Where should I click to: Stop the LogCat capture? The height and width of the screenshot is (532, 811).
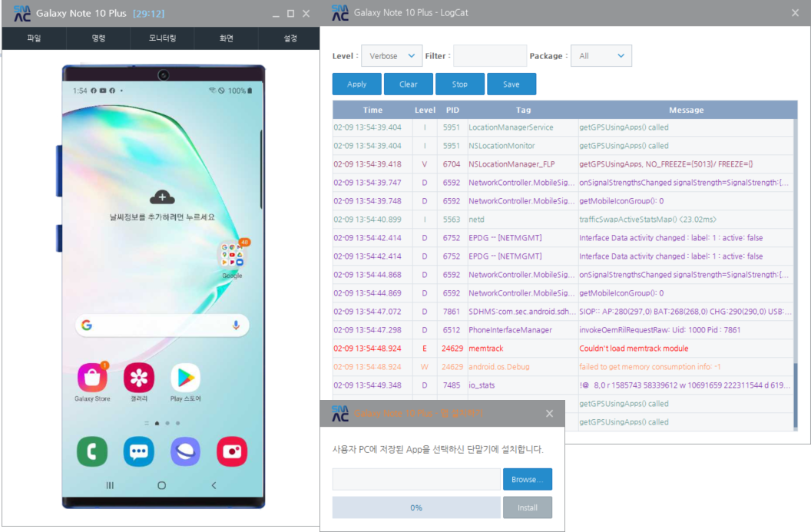(460, 84)
